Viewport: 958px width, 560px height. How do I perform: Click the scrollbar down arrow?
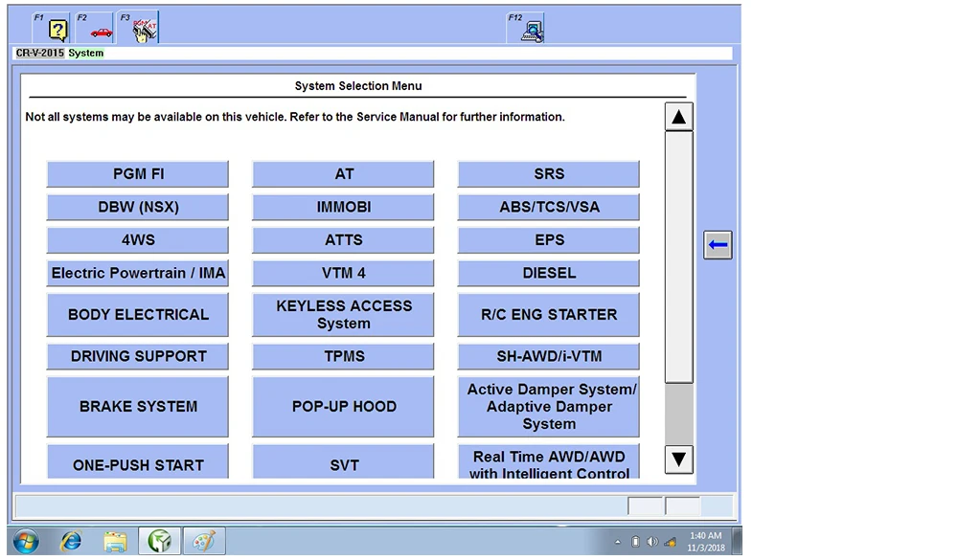tap(678, 459)
